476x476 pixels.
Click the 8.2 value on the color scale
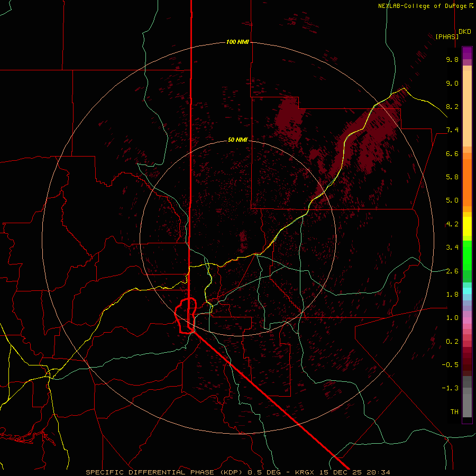pyautogui.click(x=452, y=106)
